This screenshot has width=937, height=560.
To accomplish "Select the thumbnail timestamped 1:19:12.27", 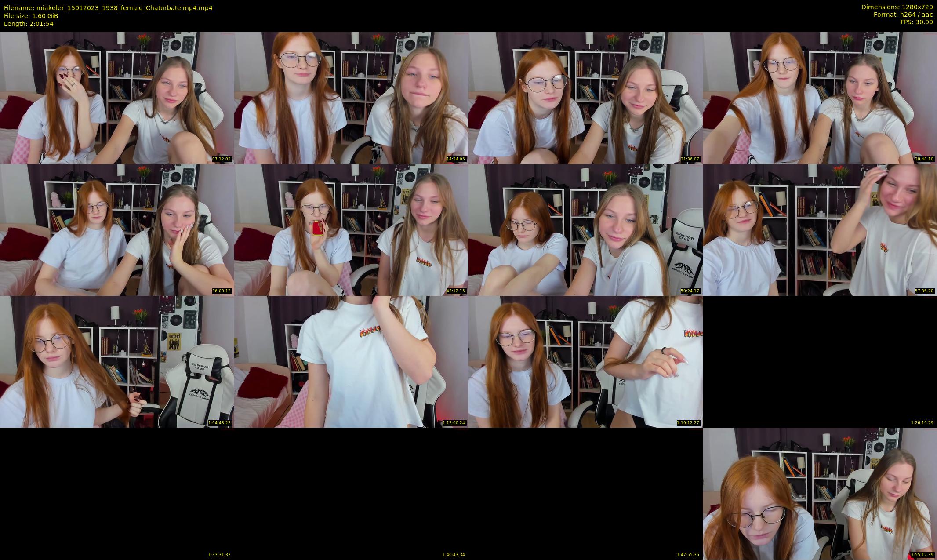I will tap(585, 361).
